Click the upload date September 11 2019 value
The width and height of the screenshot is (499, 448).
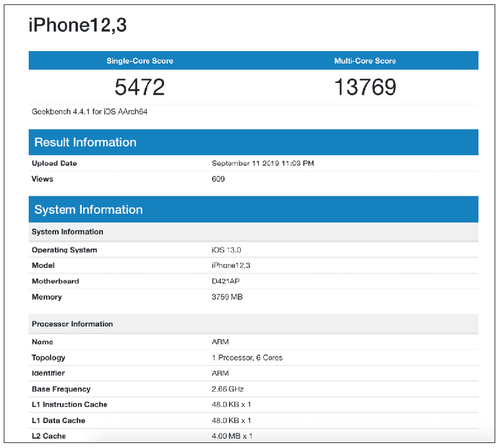pyautogui.click(x=263, y=163)
